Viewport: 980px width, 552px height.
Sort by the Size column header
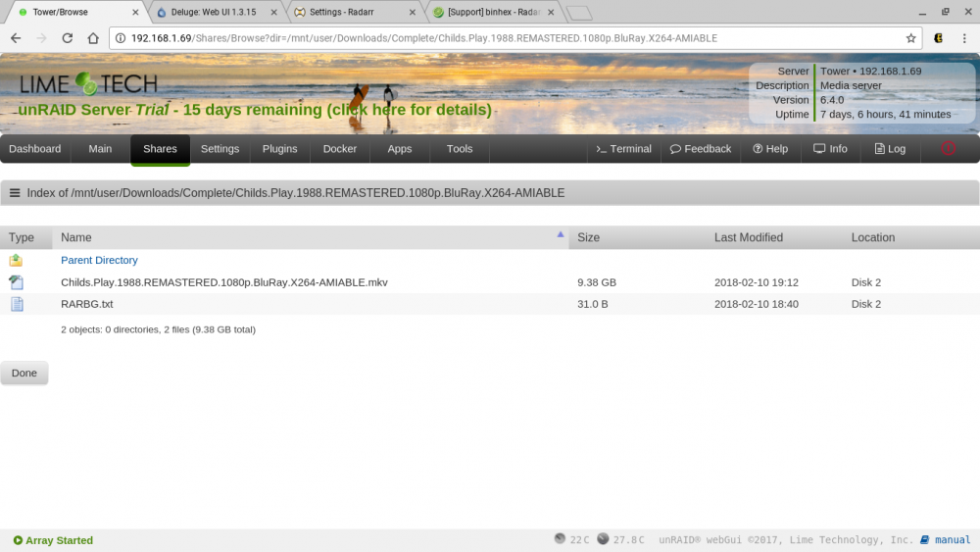638,237
